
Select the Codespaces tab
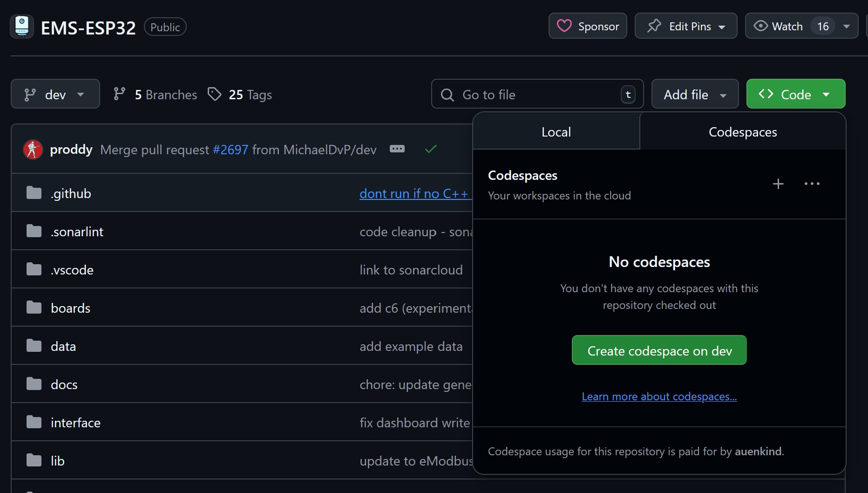(742, 131)
